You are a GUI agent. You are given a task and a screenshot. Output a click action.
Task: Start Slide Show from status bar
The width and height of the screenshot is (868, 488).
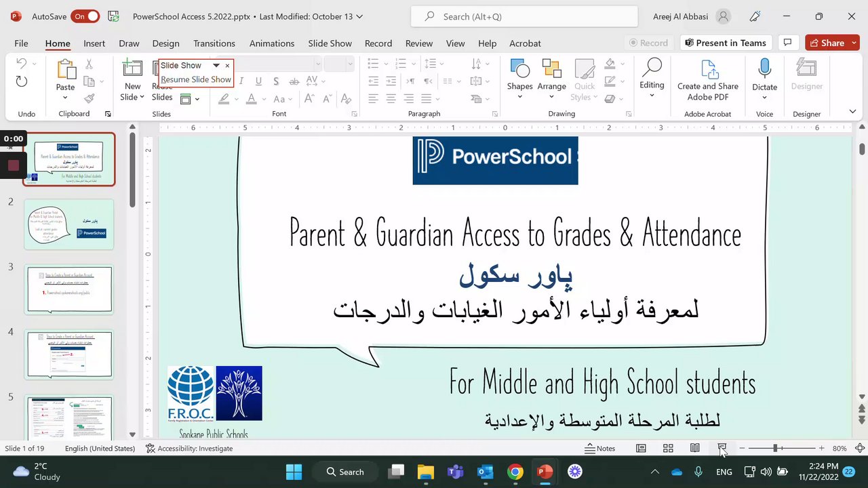point(722,449)
